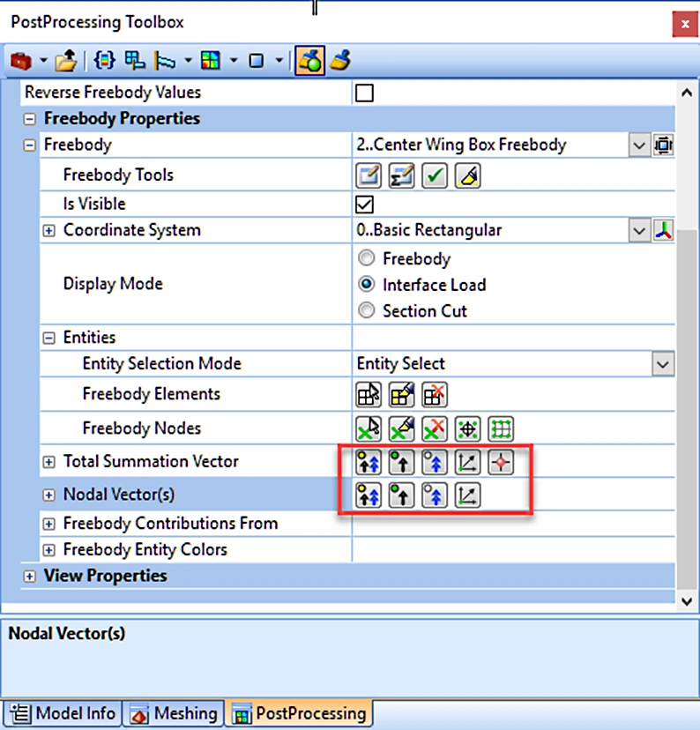The width and height of the screenshot is (700, 730).
Task: Select the Section Cut radio button
Action: pyautogui.click(x=366, y=310)
